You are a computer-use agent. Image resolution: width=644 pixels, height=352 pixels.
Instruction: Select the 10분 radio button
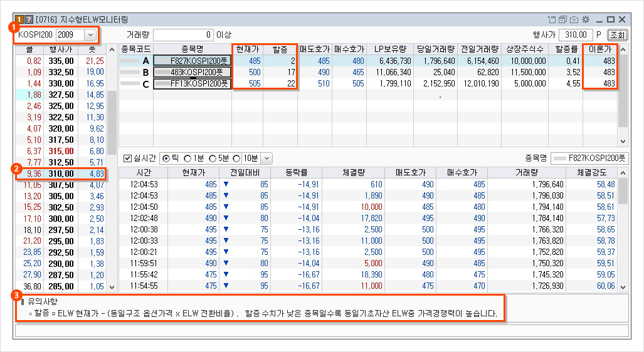point(236,158)
